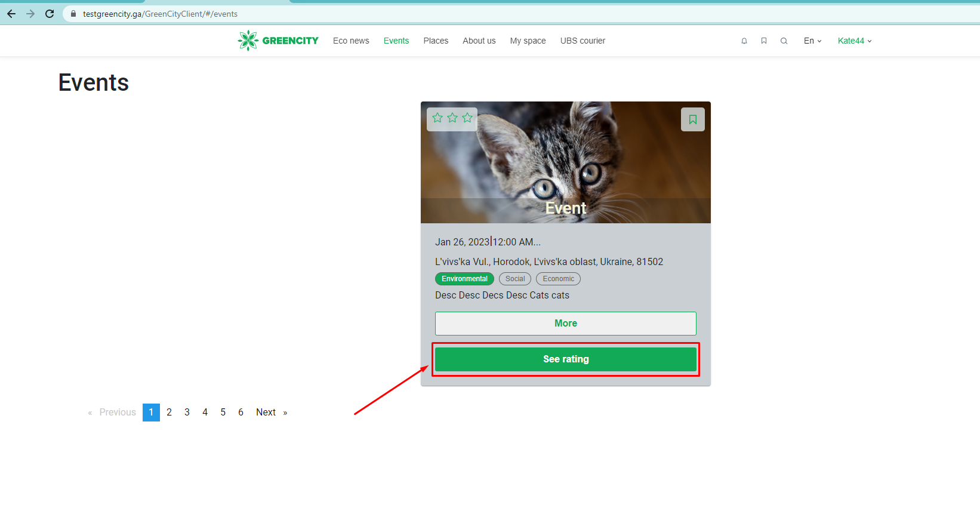980x517 pixels.
Task: Go to page 6
Action: [241, 413]
